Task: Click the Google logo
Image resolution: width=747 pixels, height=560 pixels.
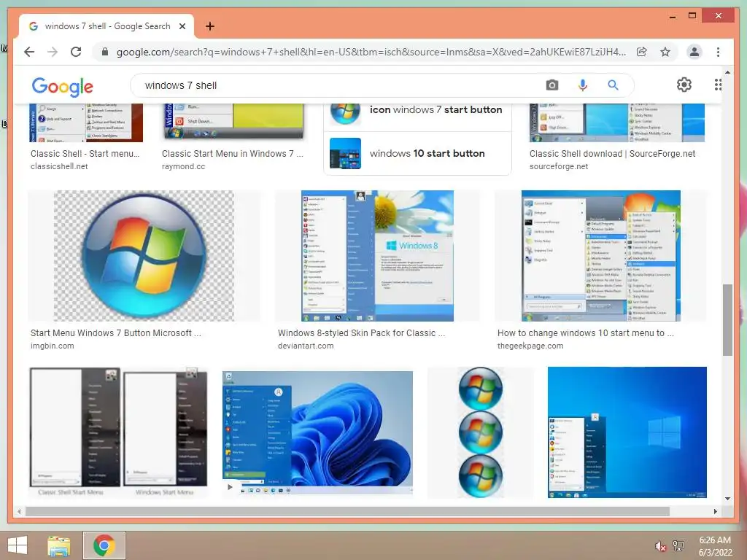Action: pos(63,86)
